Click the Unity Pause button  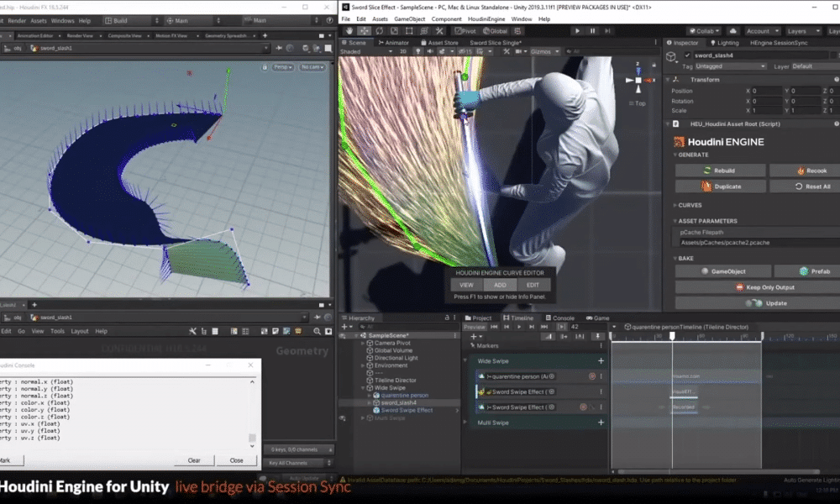(x=592, y=31)
